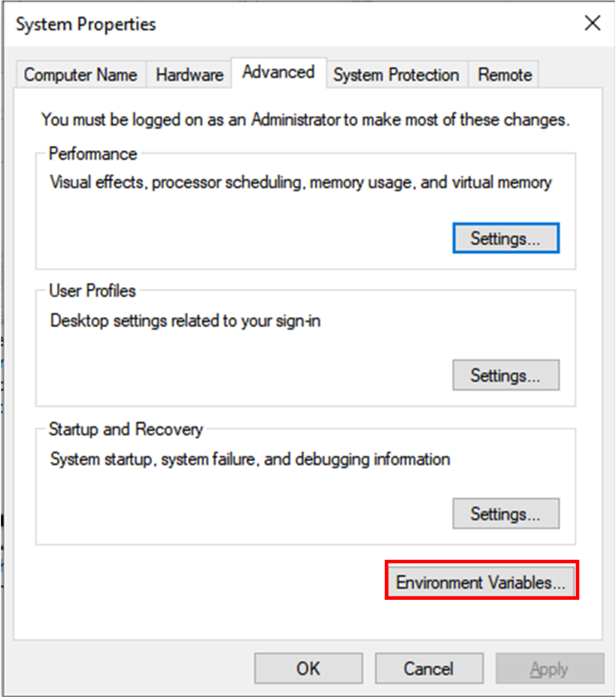Cancel the System Properties dialog
The image size is (616, 697).
pos(428,668)
